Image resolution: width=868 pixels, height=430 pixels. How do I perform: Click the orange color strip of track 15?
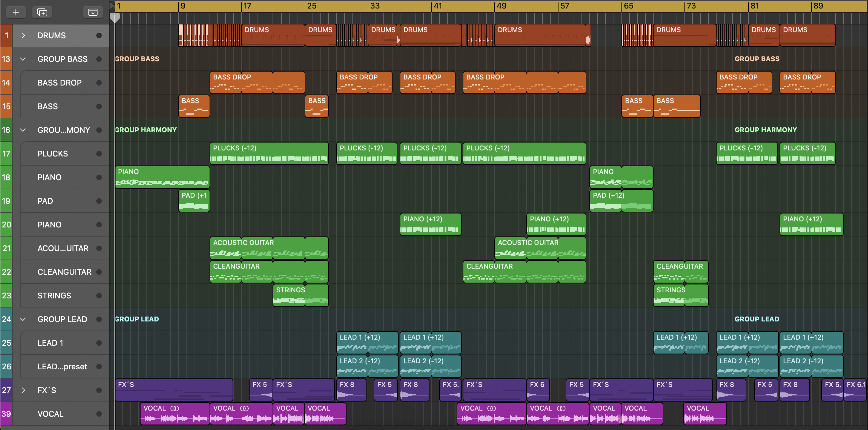pos(6,106)
